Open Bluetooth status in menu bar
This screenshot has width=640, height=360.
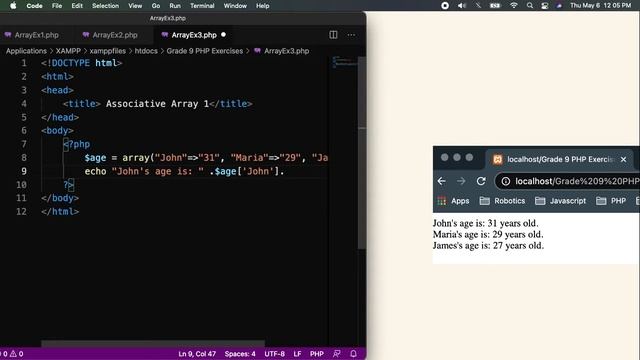(478, 6)
